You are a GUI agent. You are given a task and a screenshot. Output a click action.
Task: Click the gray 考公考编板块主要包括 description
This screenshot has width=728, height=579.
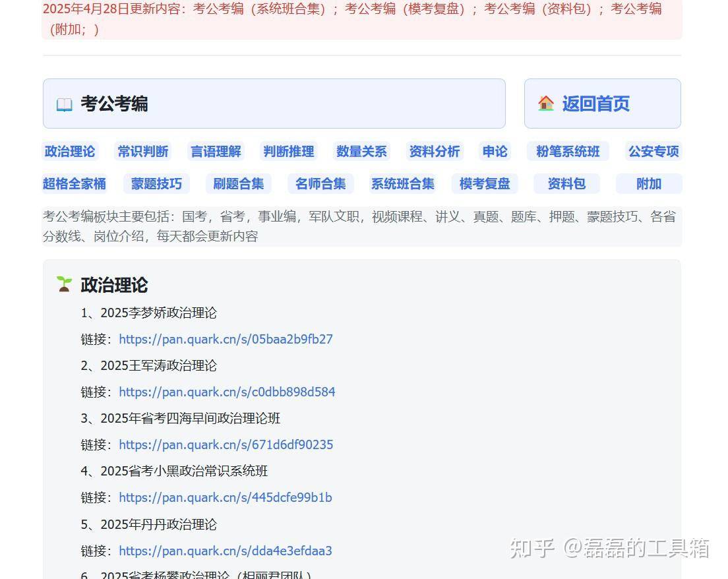coord(362,226)
